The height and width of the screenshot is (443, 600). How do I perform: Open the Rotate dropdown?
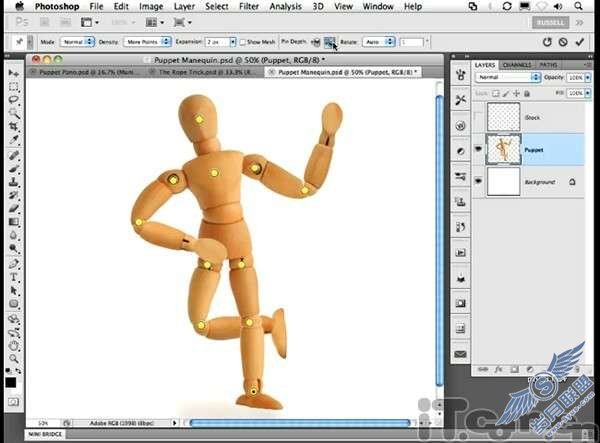coord(378,42)
